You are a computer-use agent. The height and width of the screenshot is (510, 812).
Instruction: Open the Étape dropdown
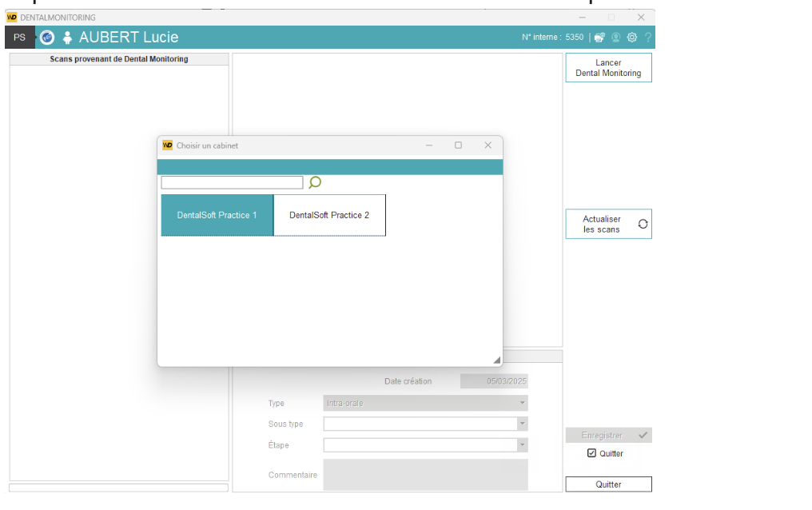click(426, 444)
